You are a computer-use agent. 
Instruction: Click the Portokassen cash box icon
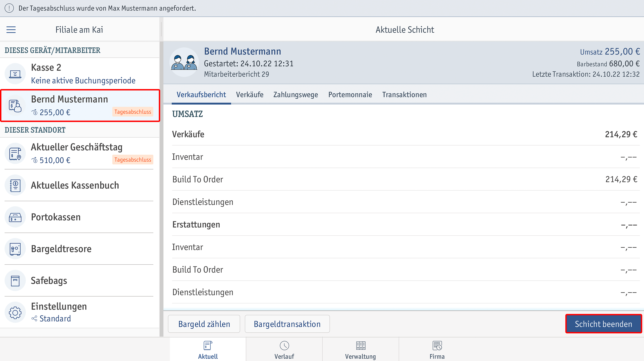tap(15, 217)
